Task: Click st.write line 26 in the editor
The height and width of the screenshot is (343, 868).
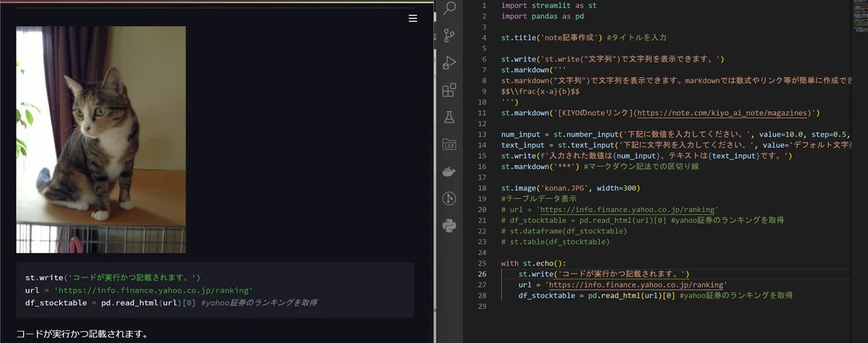Action: point(605,274)
